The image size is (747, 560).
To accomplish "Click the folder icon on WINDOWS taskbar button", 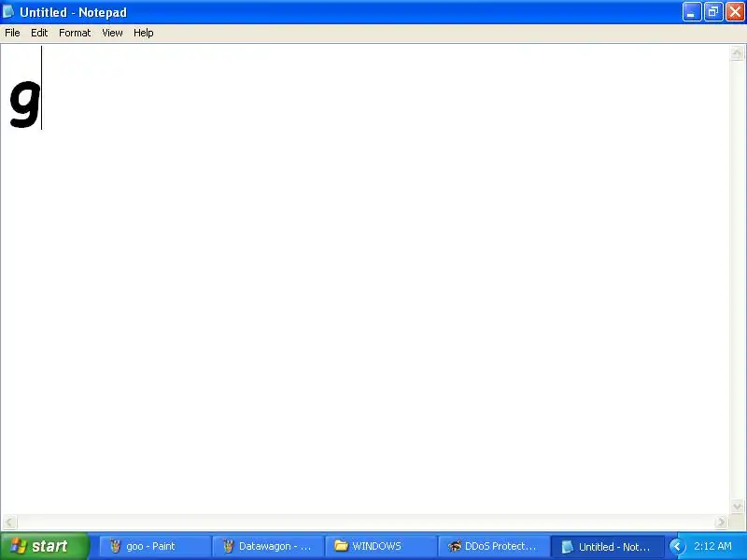I will point(341,546).
